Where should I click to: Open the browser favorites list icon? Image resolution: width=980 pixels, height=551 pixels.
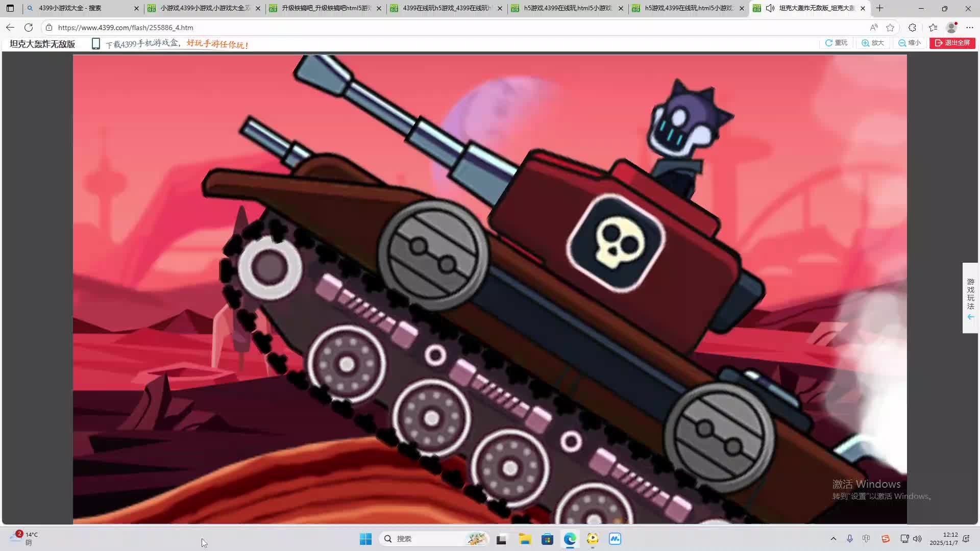933,28
